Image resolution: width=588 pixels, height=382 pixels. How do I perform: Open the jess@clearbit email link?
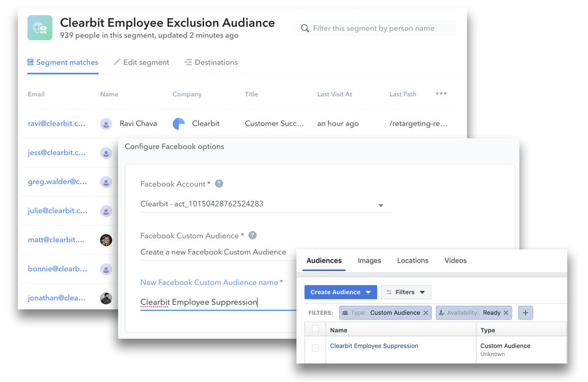click(57, 152)
